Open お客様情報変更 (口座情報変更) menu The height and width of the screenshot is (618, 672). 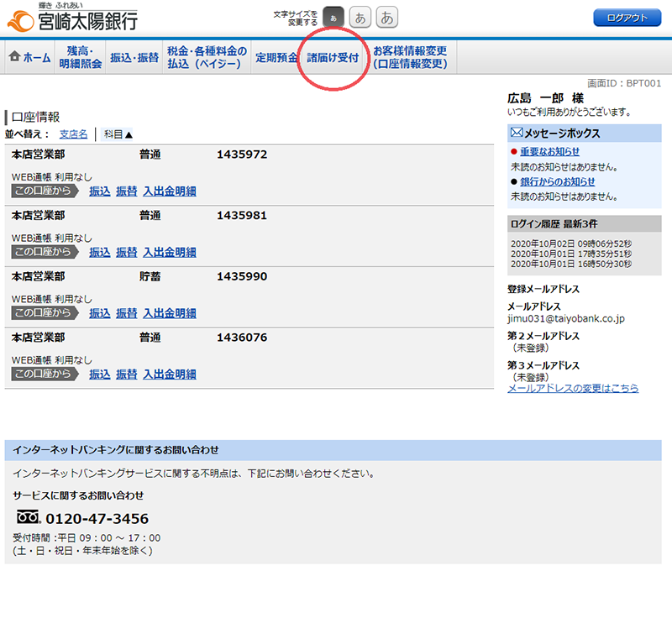(x=410, y=57)
